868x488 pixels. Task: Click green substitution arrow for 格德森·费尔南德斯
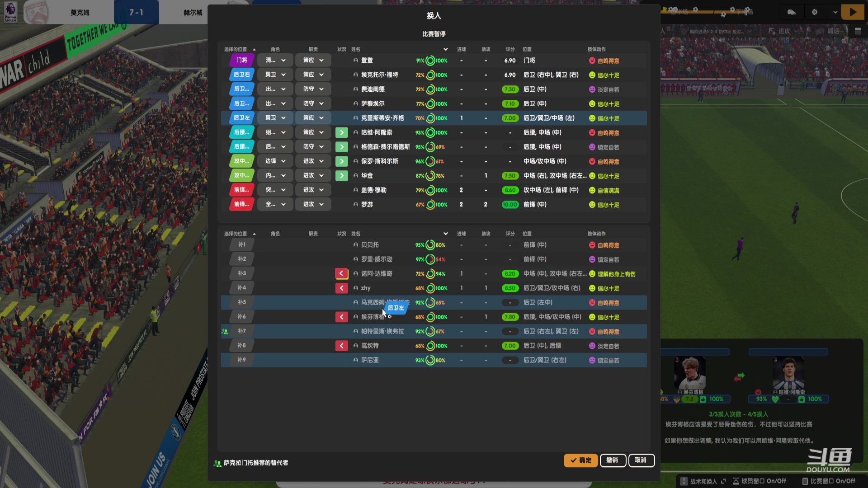point(341,147)
